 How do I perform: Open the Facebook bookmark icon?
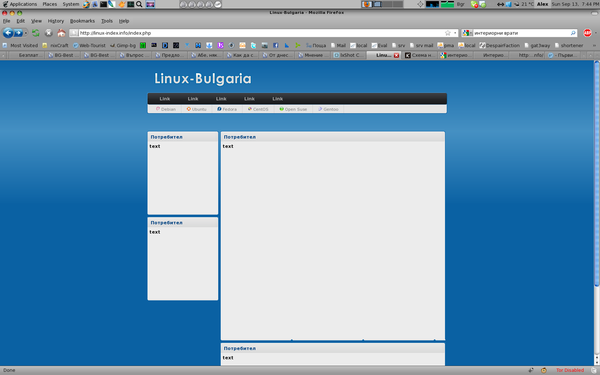click(276, 45)
